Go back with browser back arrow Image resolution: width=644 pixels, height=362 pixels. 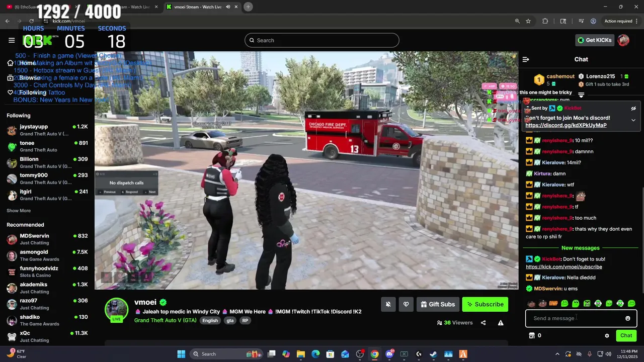[8, 21]
